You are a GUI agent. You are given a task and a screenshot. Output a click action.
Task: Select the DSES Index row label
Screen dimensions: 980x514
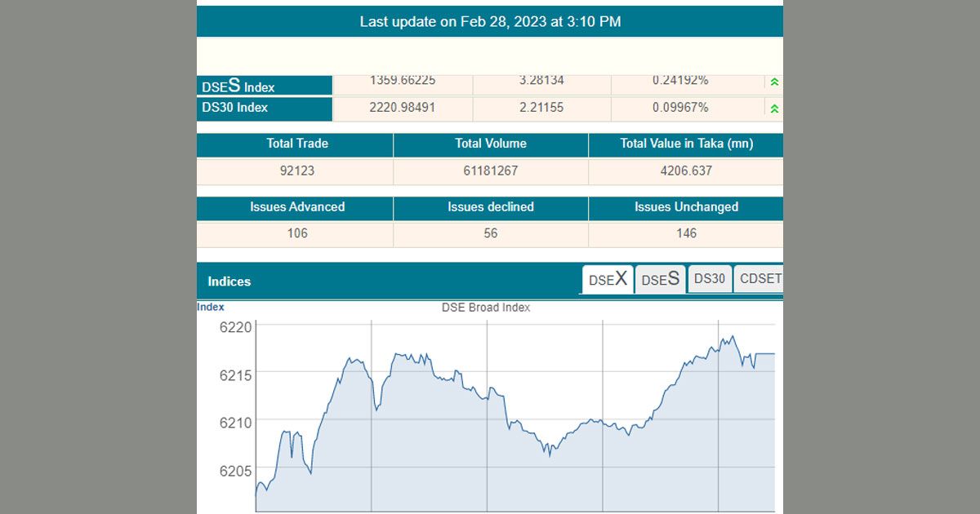(265, 86)
